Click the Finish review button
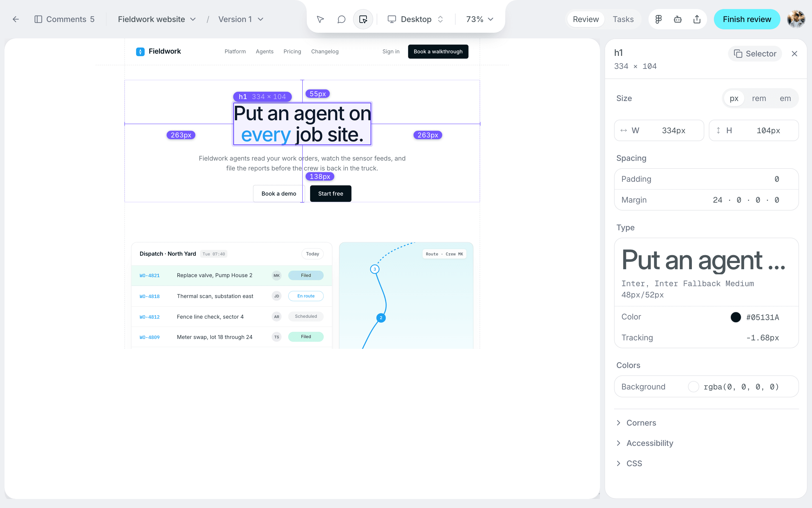Screen dimensions: 812x508 pos(747,19)
